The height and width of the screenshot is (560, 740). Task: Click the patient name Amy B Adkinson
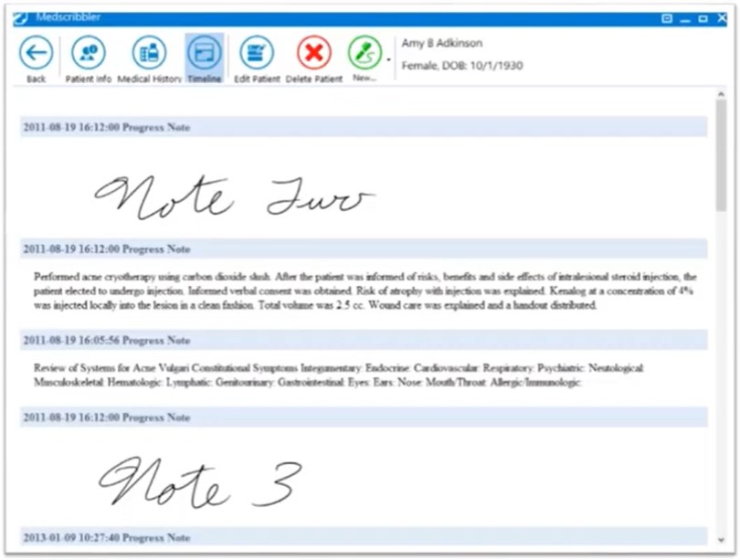(x=442, y=44)
